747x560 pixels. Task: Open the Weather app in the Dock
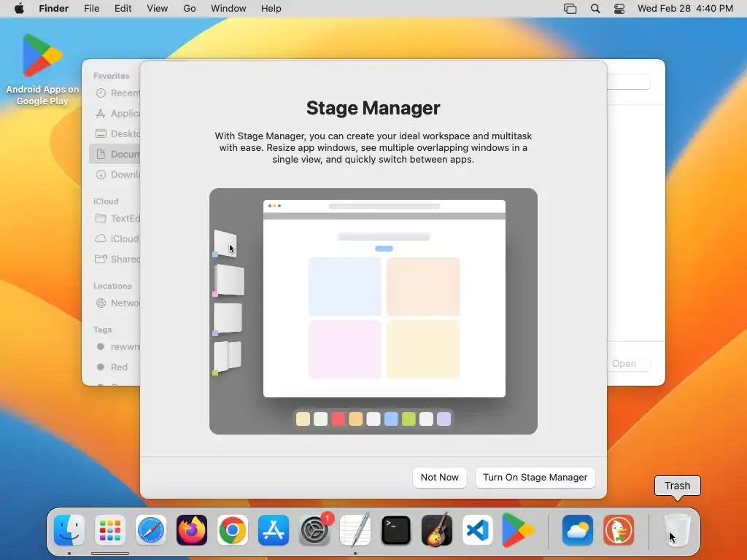click(x=578, y=530)
